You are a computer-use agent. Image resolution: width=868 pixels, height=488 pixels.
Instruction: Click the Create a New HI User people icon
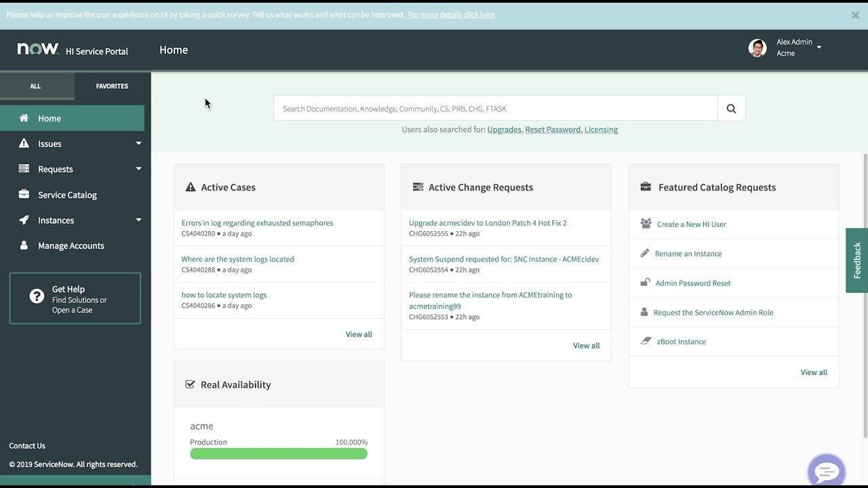(646, 224)
